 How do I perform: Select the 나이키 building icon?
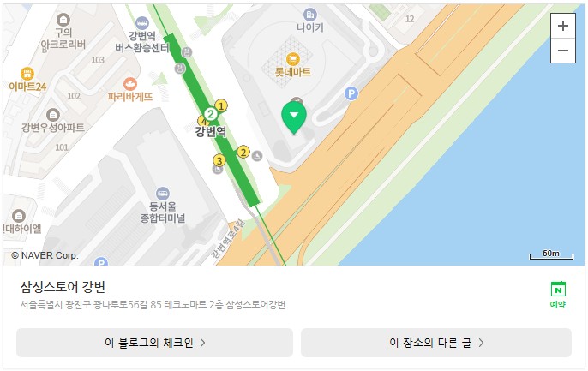(x=309, y=15)
